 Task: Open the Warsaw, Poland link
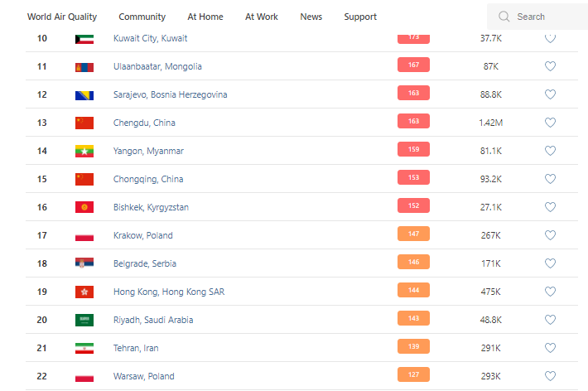pyautogui.click(x=143, y=376)
